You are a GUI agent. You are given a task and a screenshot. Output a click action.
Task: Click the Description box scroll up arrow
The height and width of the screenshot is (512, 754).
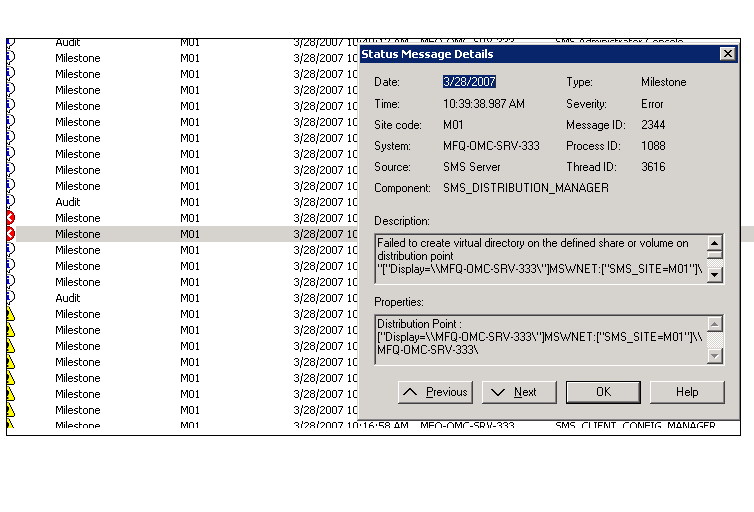[715, 243]
